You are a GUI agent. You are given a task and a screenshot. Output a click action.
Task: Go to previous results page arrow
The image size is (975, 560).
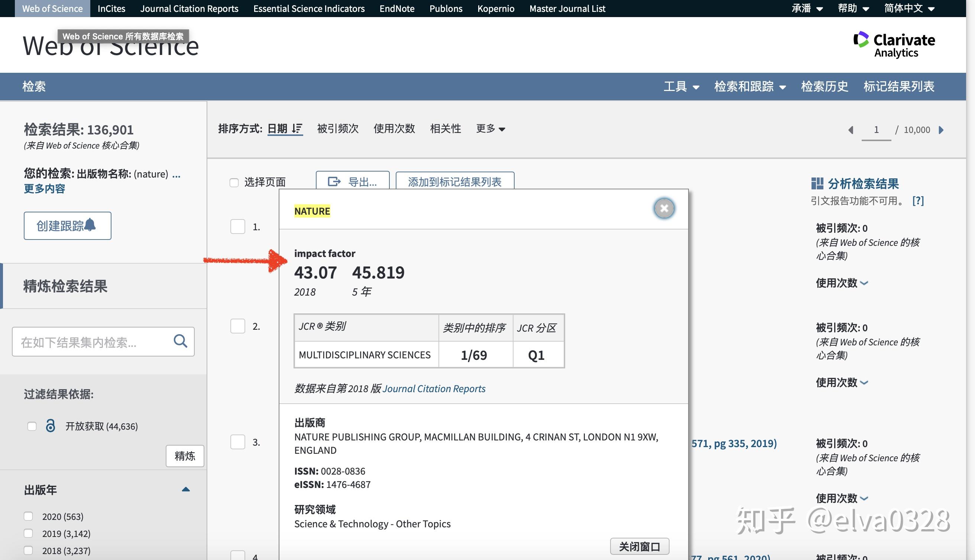point(851,130)
